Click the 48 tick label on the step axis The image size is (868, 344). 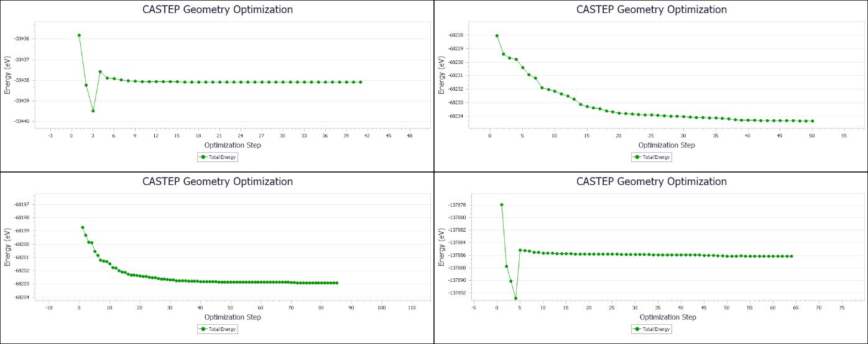point(409,135)
